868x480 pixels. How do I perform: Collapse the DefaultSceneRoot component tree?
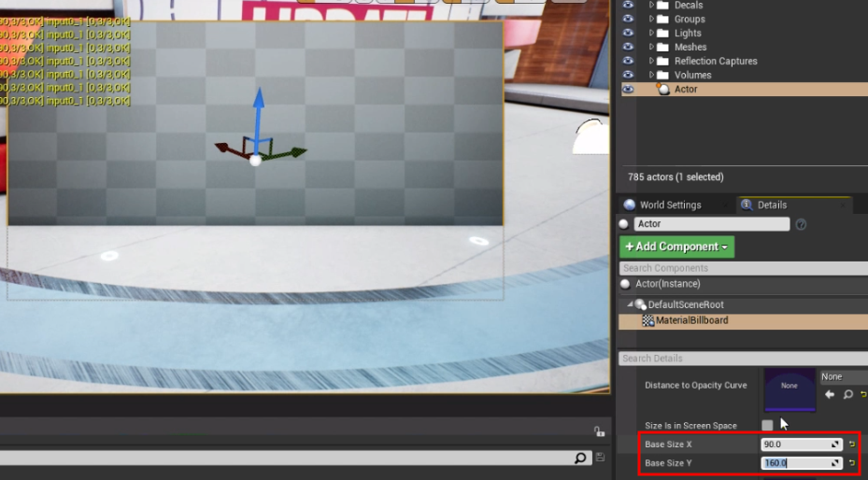[630, 304]
